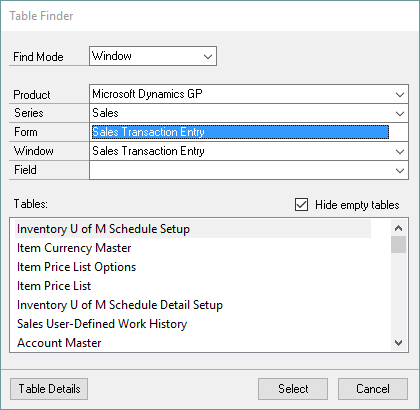Toggle the Hide empty tables checkbox

point(301,205)
